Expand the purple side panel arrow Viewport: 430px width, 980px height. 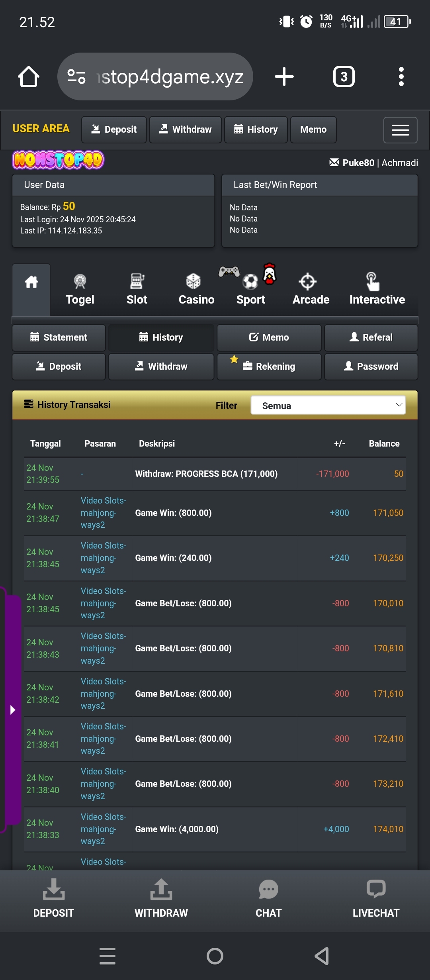click(x=12, y=710)
